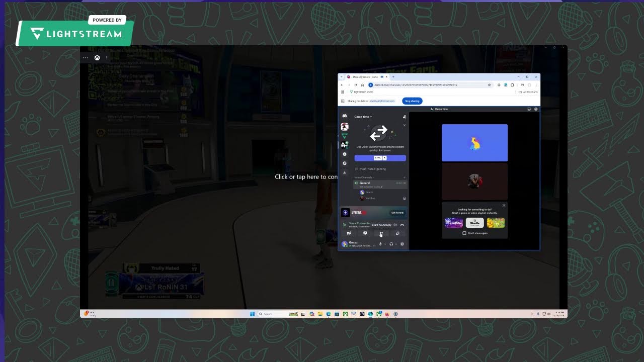Dismiss Looking for something to do card

[504, 205]
